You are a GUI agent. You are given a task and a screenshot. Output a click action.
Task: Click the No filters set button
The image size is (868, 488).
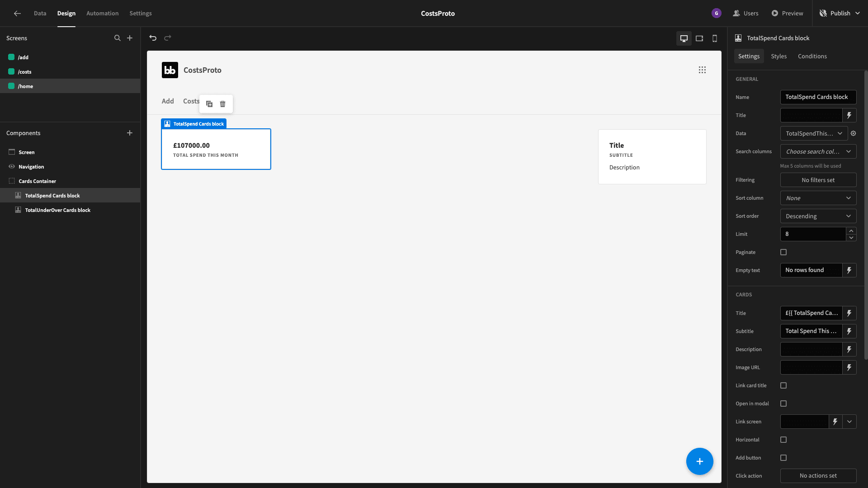[818, 180]
